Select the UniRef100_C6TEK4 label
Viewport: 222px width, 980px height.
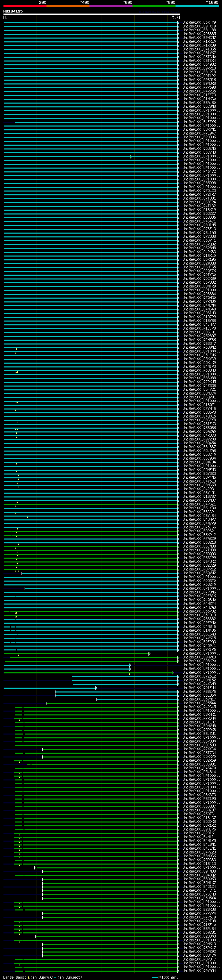[x=199, y=60]
